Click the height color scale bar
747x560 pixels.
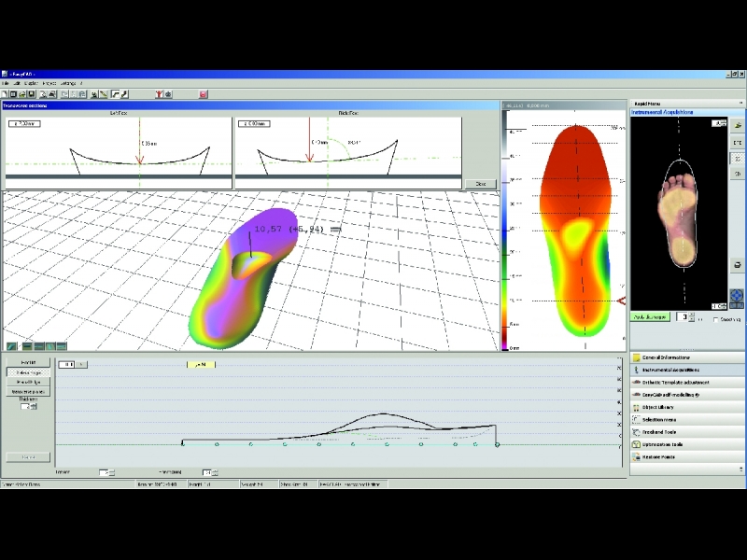(505, 231)
